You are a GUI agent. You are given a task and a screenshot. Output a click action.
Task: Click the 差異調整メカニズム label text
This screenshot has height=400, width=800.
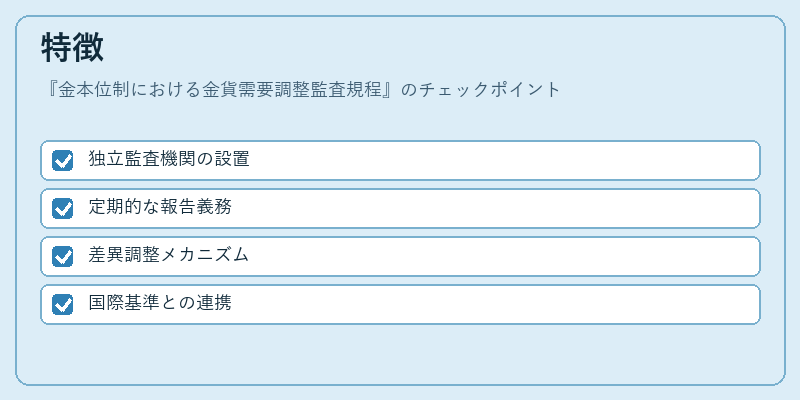coord(168,255)
